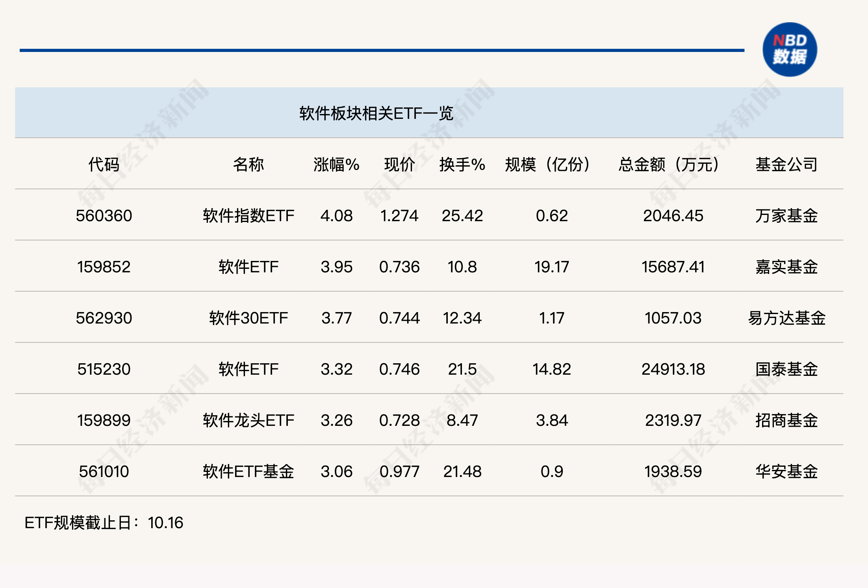Select fund code 560360

pos(104,216)
